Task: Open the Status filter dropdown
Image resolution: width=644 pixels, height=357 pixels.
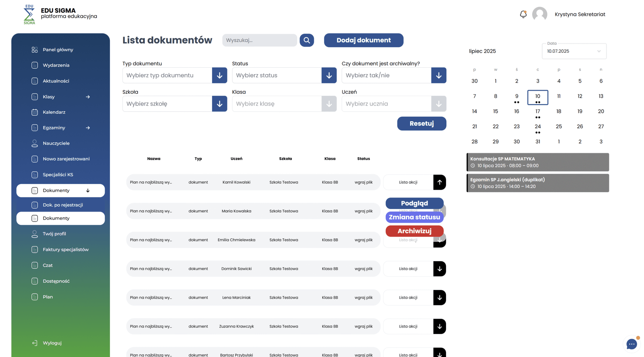Action: click(329, 75)
